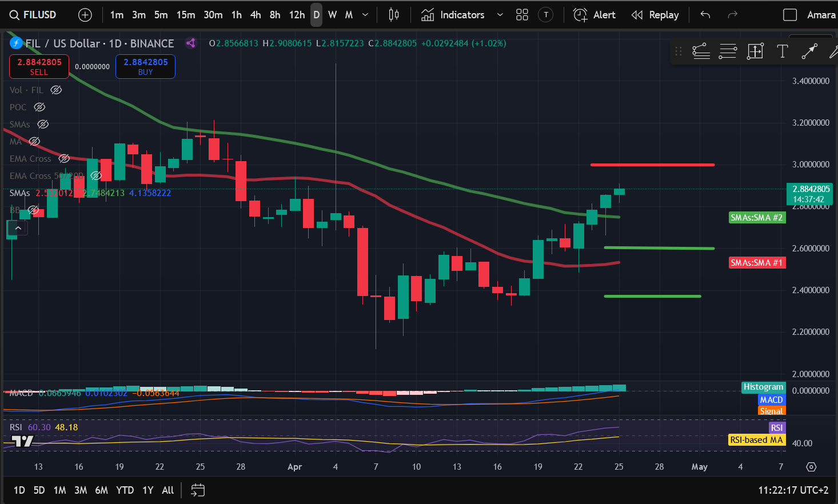This screenshot has width=838, height=504.
Task: Select the horizontal lines Fib tool
Action: pyautogui.click(x=728, y=51)
